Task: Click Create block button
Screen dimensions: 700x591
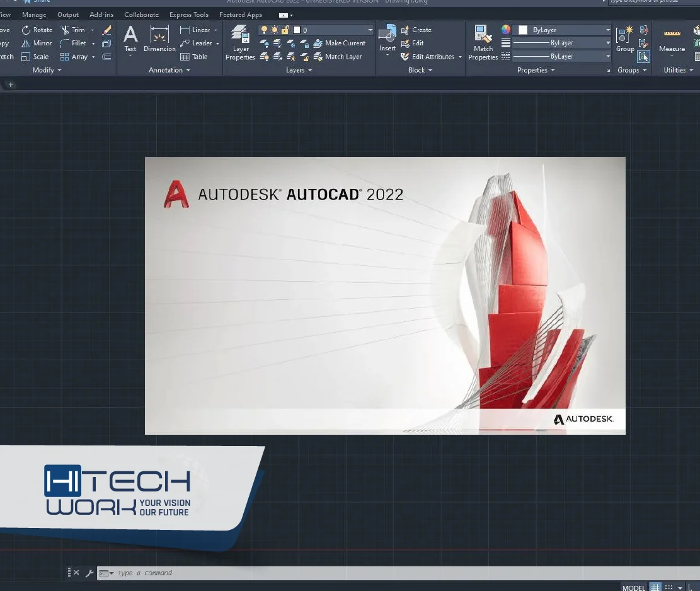Action: click(x=416, y=30)
